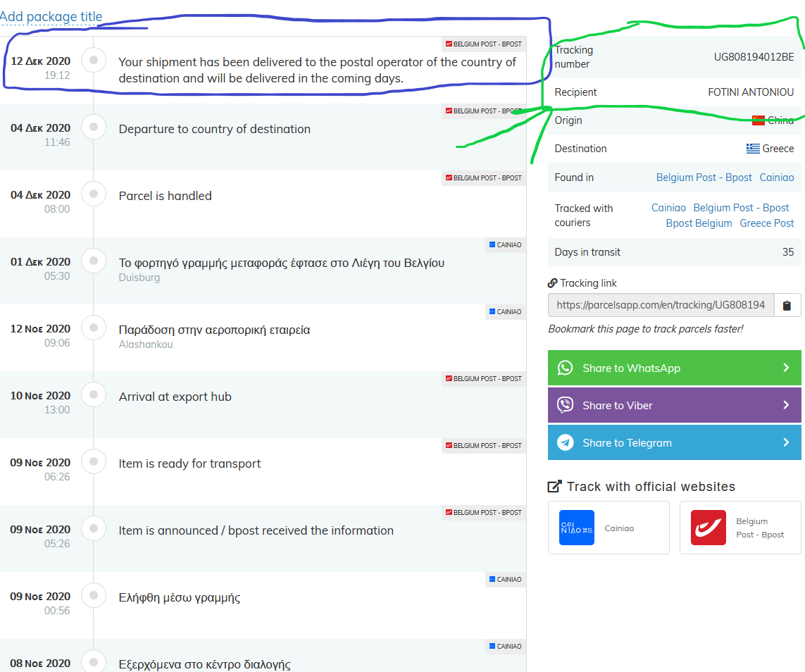Screen dimensions: 805x672
Task: Open Cainiao official website logo
Action: pyautogui.click(x=577, y=528)
